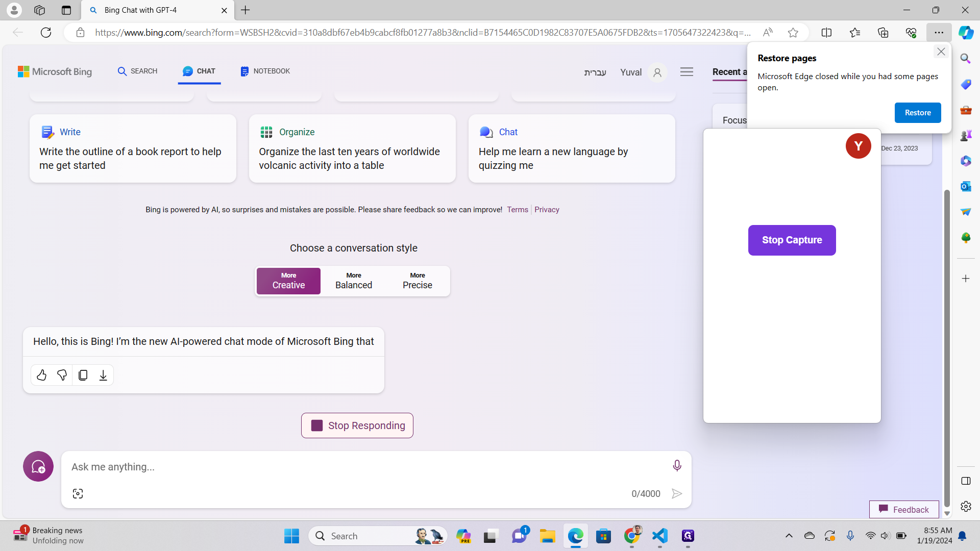This screenshot has width=980, height=551.
Task: Select More Creative conversation style
Action: pyautogui.click(x=288, y=281)
